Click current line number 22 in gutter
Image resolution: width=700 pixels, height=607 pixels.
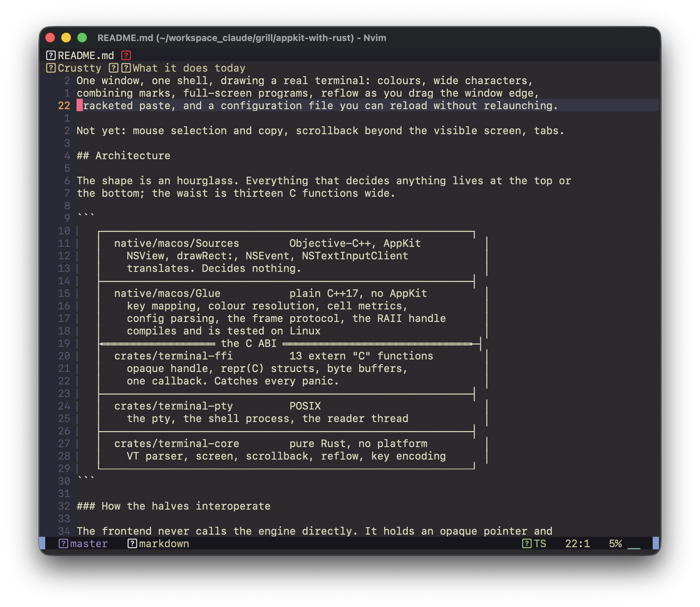tap(64, 105)
